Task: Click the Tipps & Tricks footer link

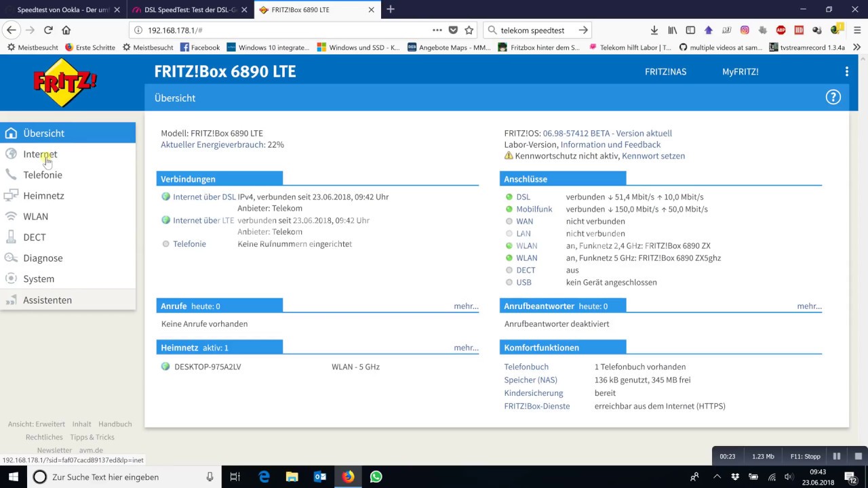Action: pyautogui.click(x=92, y=437)
